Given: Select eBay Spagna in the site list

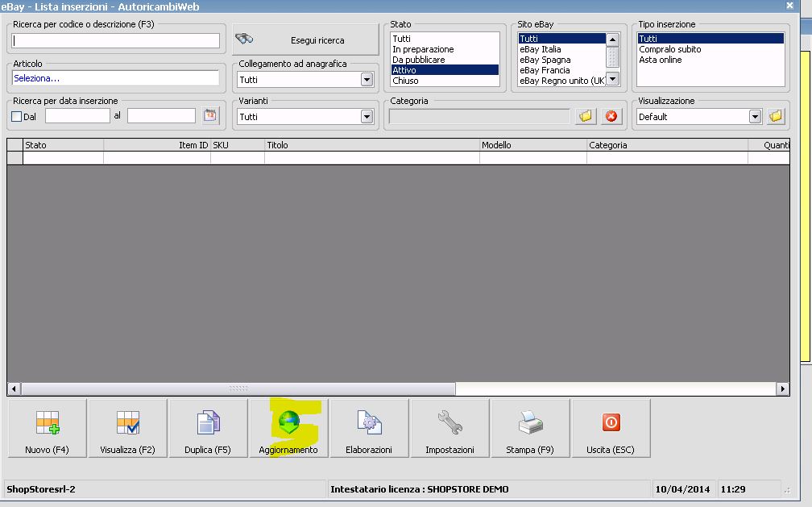Looking at the screenshot, I should click(x=562, y=60).
